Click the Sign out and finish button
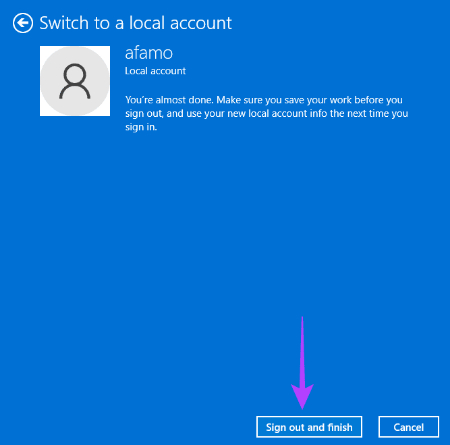 coord(309,427)
